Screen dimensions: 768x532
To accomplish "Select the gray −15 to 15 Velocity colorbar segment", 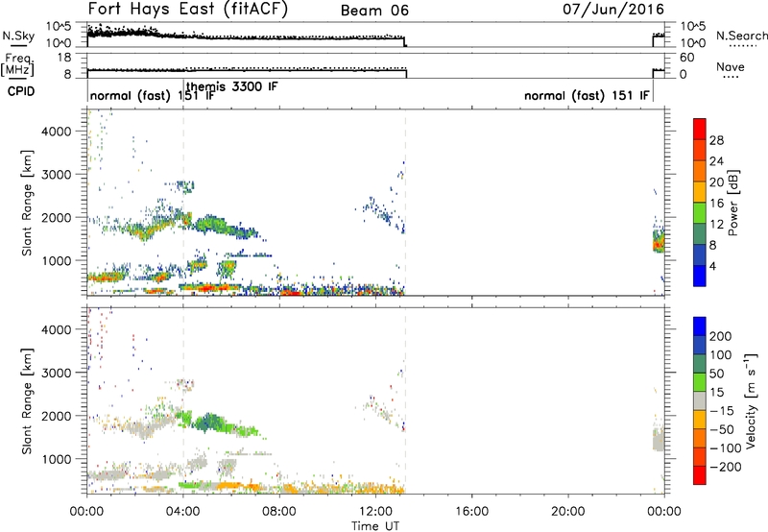I will click(700, 400).
